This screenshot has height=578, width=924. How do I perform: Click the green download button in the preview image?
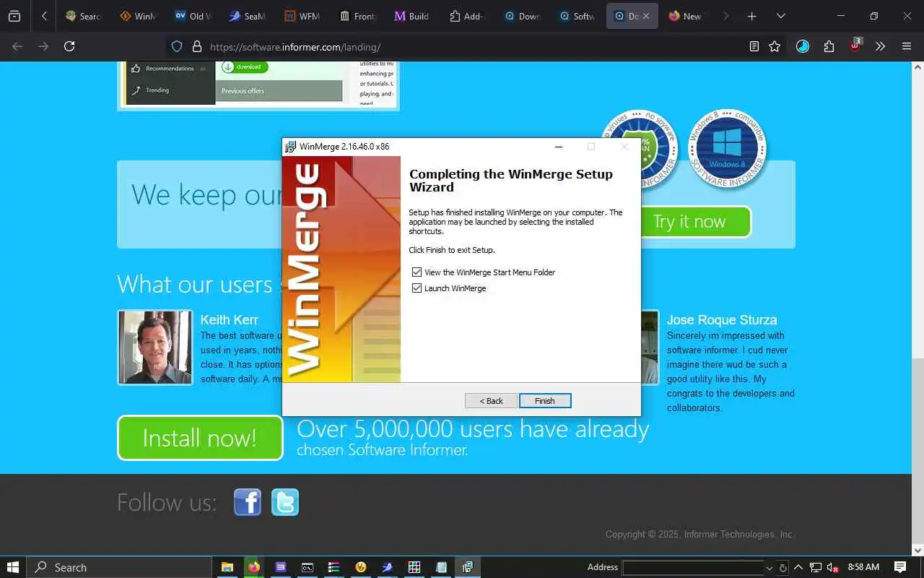[244, 66]
